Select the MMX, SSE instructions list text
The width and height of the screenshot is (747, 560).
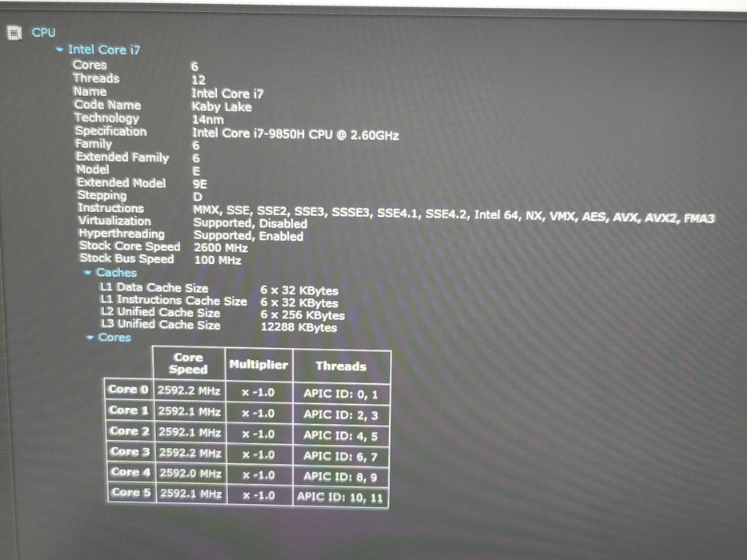453,214
